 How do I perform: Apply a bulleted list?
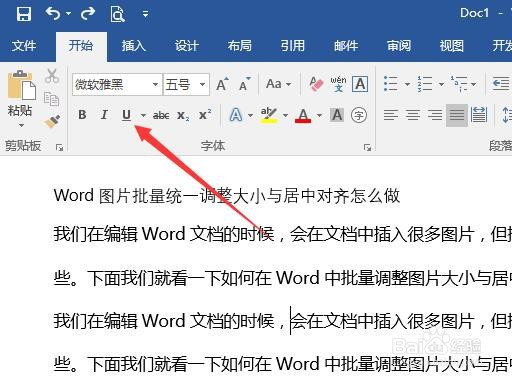pyautogui.click(x=391, y=84)
